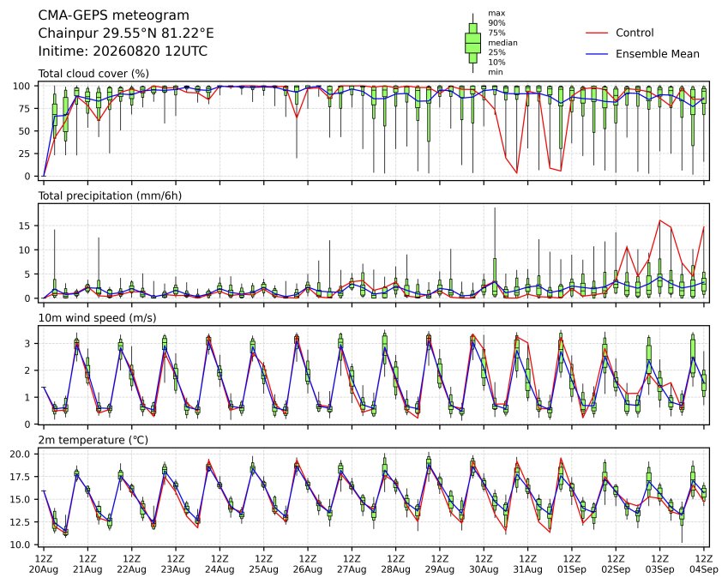The width and height of the screenshot is (728, 584).
Task: Click the 12Z 04Sep axis tick label
Action: click(x=704, y=564)
